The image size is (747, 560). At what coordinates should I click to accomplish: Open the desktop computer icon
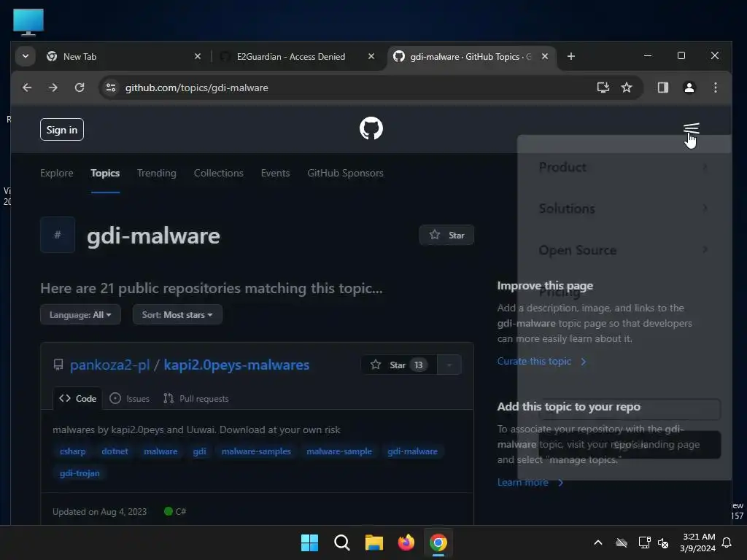tap(28, 22)
